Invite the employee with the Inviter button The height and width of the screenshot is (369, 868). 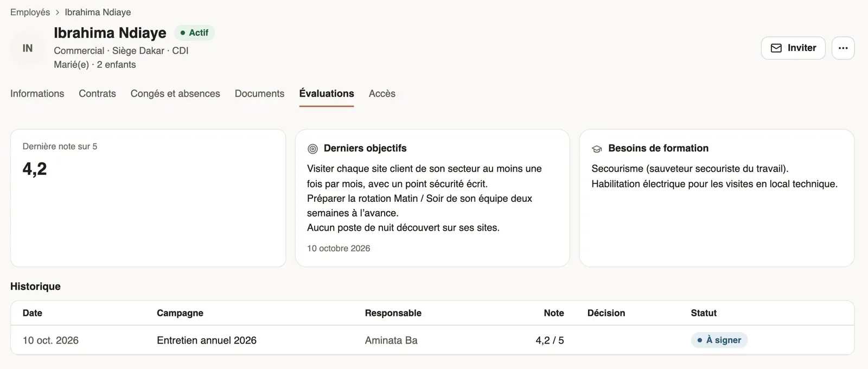[x=793, y=48]
